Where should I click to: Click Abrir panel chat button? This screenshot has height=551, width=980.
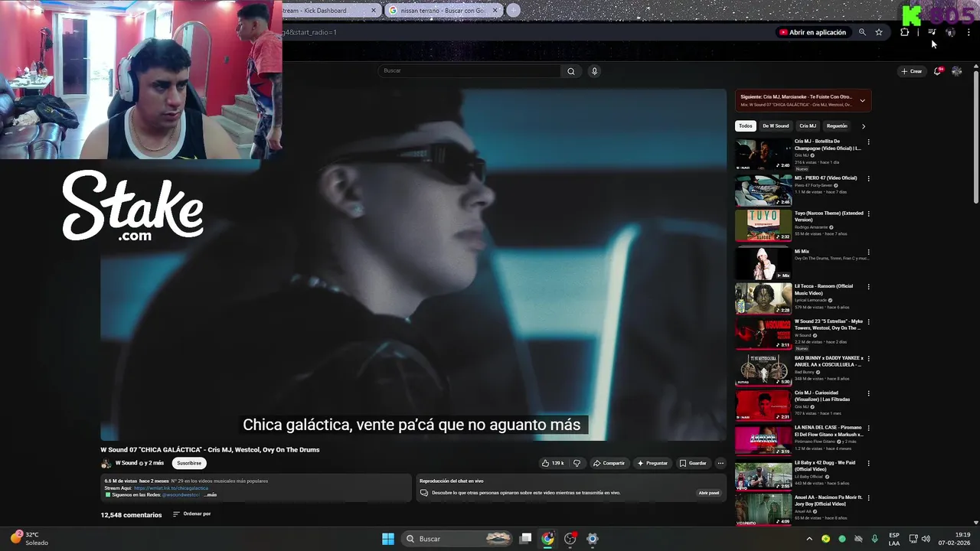[709, 493]
